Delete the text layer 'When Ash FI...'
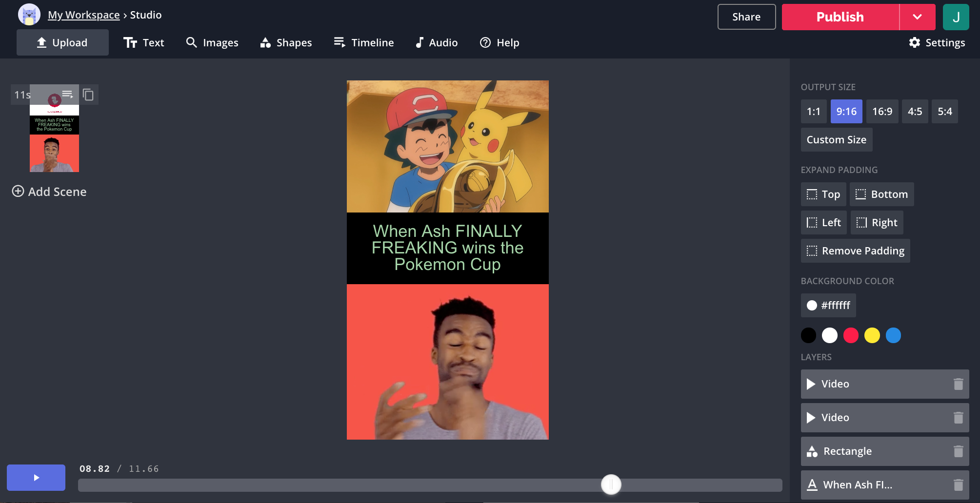 (958, 485)
